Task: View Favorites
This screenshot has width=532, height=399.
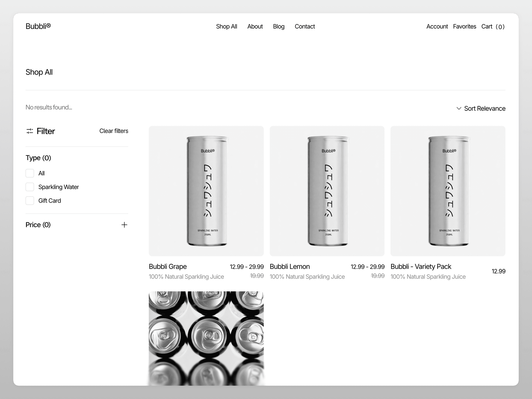Action: pyautogui.click(x=464, y=26)
